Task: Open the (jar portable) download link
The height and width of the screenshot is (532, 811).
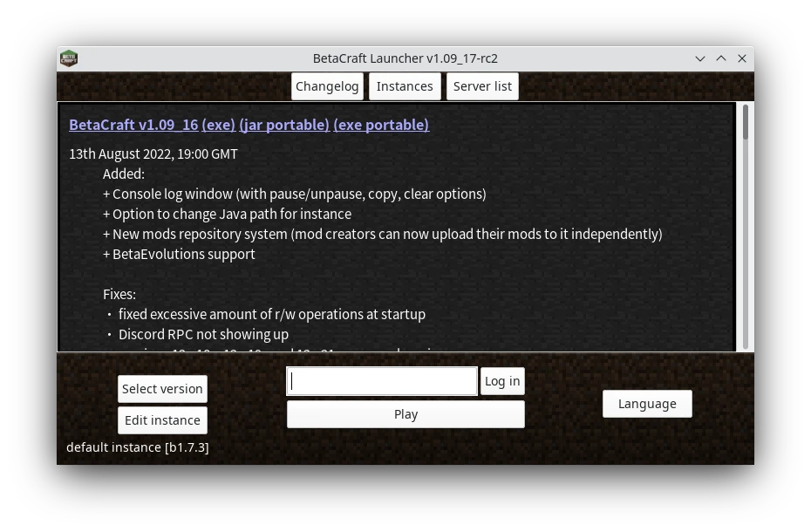Action: tap(284, 125)
